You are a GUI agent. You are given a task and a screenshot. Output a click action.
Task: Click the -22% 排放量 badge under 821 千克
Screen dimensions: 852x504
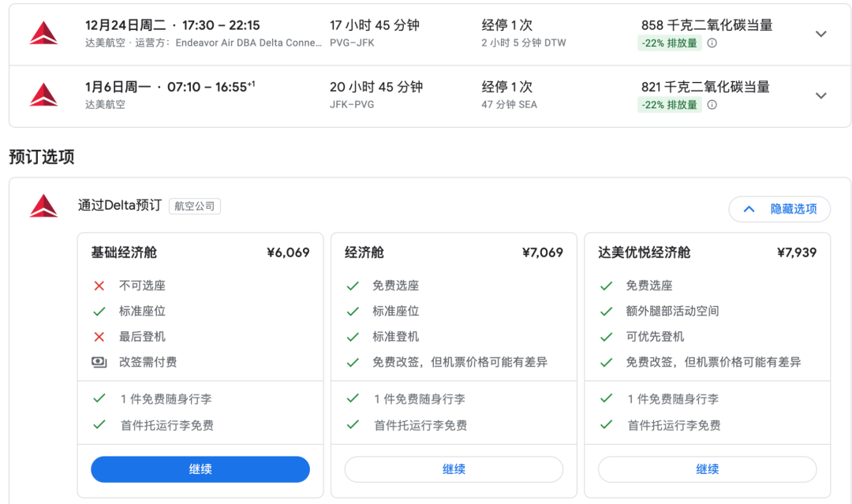(670, 105)
